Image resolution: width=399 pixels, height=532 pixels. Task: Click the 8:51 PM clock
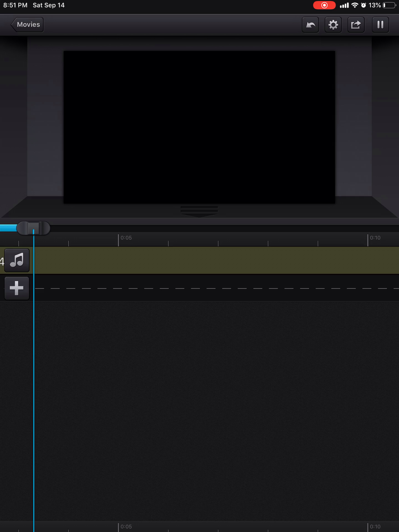(x=15, y=5)
